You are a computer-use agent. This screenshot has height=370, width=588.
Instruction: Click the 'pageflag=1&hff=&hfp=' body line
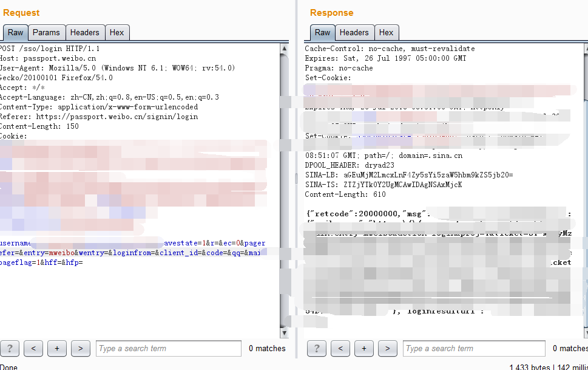41,262
